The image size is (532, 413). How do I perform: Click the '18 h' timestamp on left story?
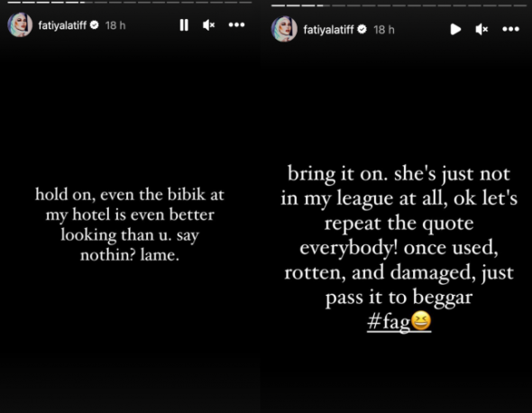coord(115,25)
